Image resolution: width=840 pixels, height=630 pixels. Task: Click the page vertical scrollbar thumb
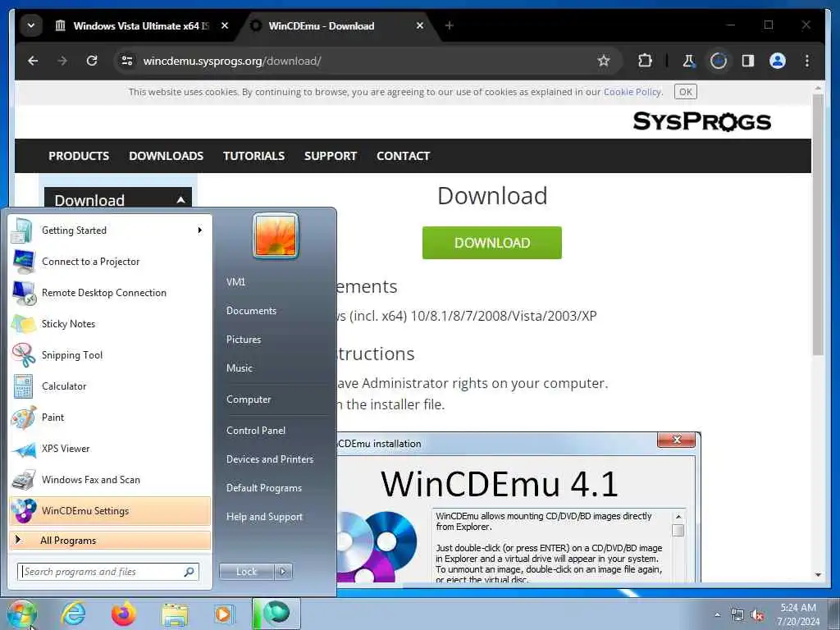pos(818,225)
